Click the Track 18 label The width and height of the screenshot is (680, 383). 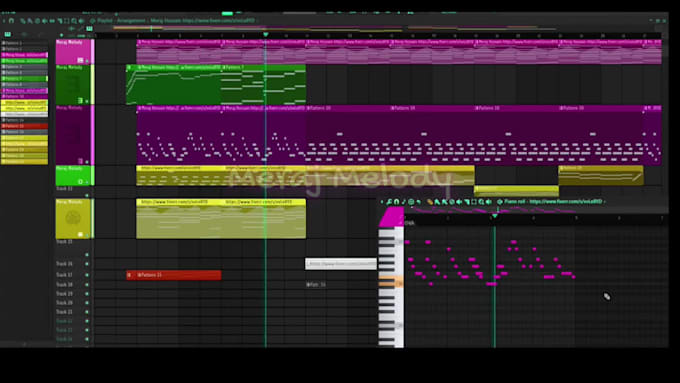(64, 285)
